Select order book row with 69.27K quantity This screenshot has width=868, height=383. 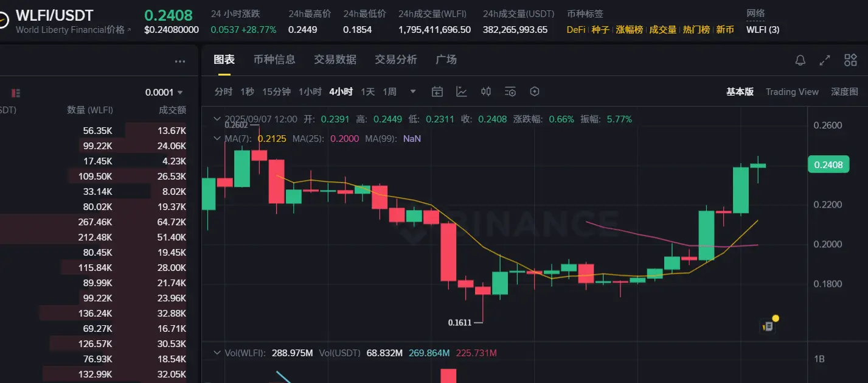coord(93,329)
